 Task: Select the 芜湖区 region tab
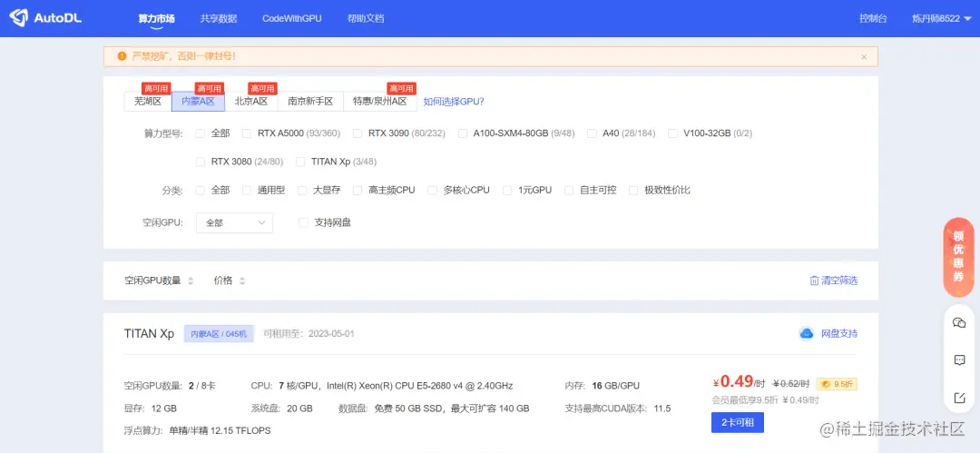pos(148,101)
